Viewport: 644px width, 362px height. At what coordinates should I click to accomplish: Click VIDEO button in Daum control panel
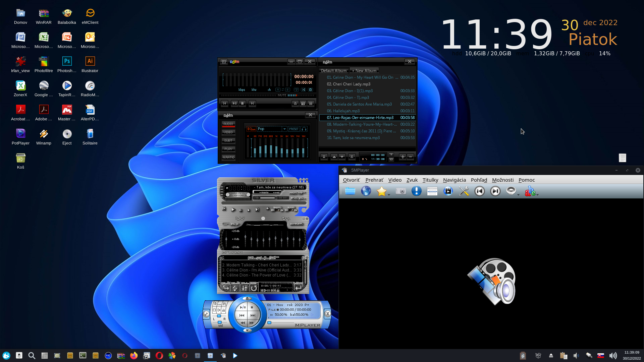228,132
